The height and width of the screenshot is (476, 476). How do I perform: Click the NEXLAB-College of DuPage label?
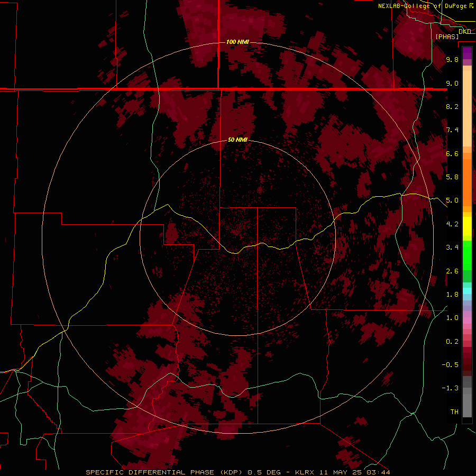pos(423,6)
